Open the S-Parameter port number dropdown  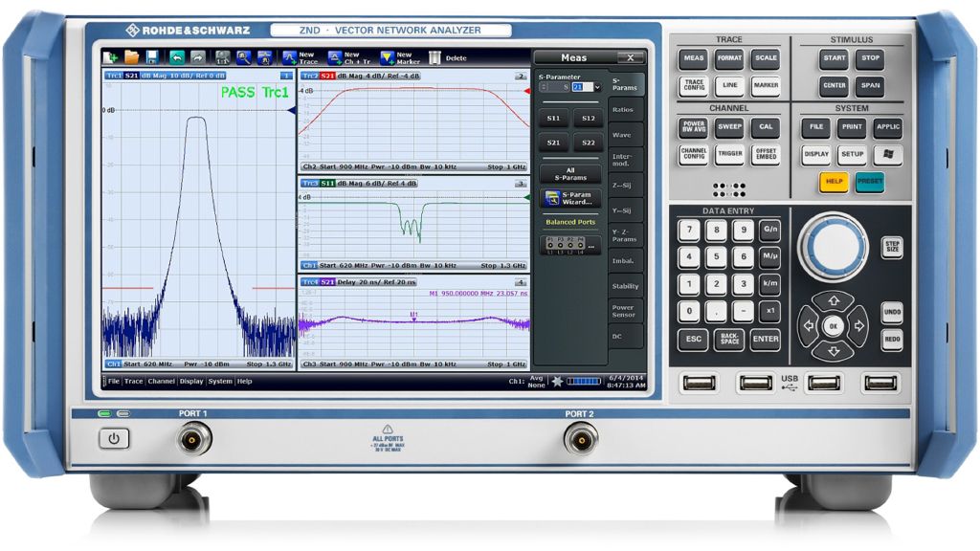(597, 87)
